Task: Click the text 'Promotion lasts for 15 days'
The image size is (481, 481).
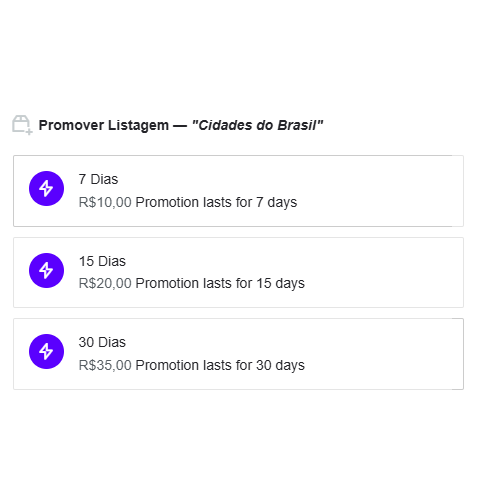Action: (220, 284)
